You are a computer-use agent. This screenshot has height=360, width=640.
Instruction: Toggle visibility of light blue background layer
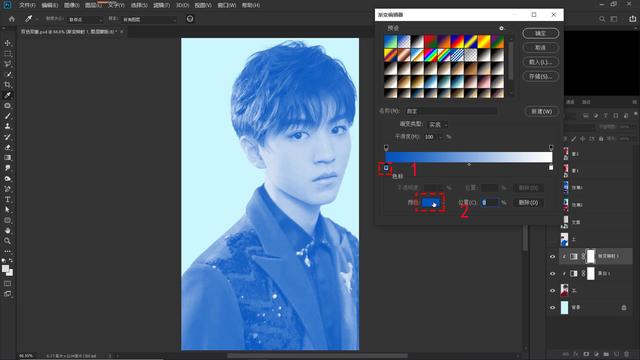(553, 308)
